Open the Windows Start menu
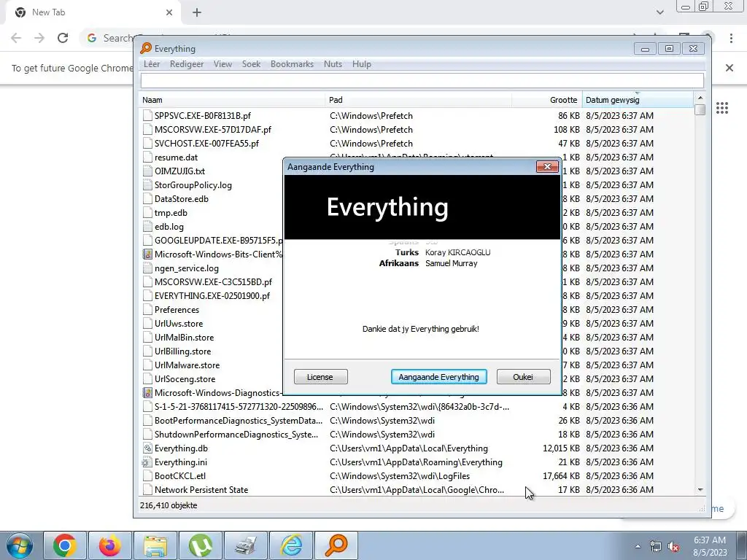This screenshot has width=747, height=560. tap(19, 545)
